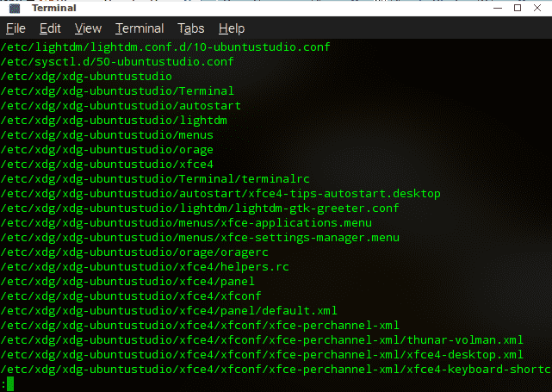Click the 10-ubuntustudio.conf lightdm path line
This screenshot has height=392, width=552.
tap(165, 47)
